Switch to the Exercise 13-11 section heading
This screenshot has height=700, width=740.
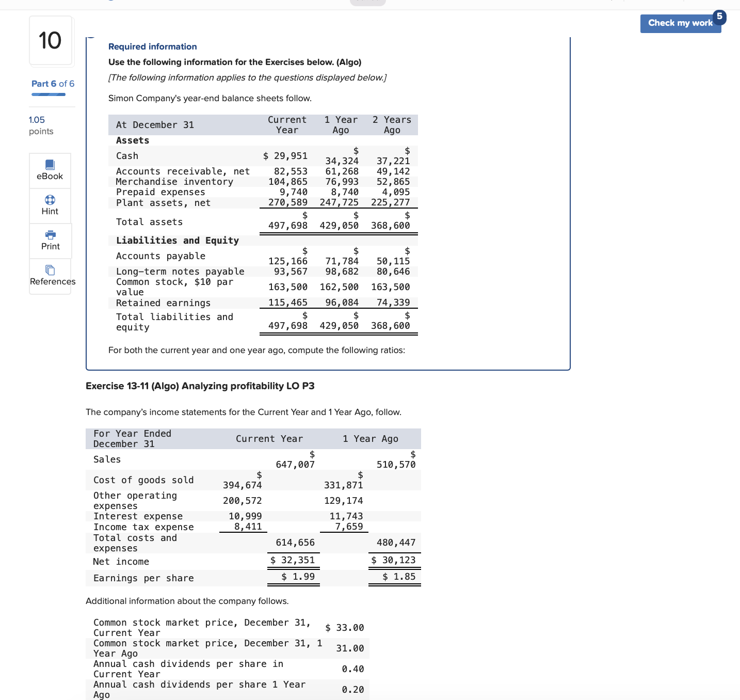pyautogui.click(x=201, y=386)
